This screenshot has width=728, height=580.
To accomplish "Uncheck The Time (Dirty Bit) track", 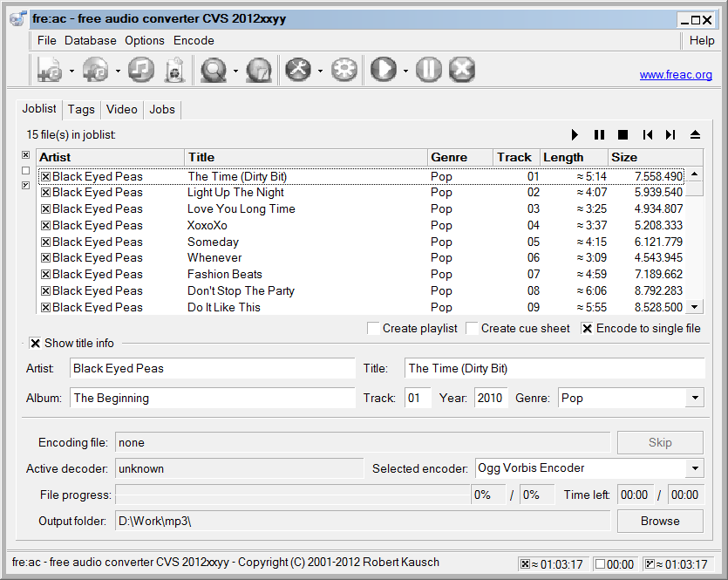I will click(45, 176).
